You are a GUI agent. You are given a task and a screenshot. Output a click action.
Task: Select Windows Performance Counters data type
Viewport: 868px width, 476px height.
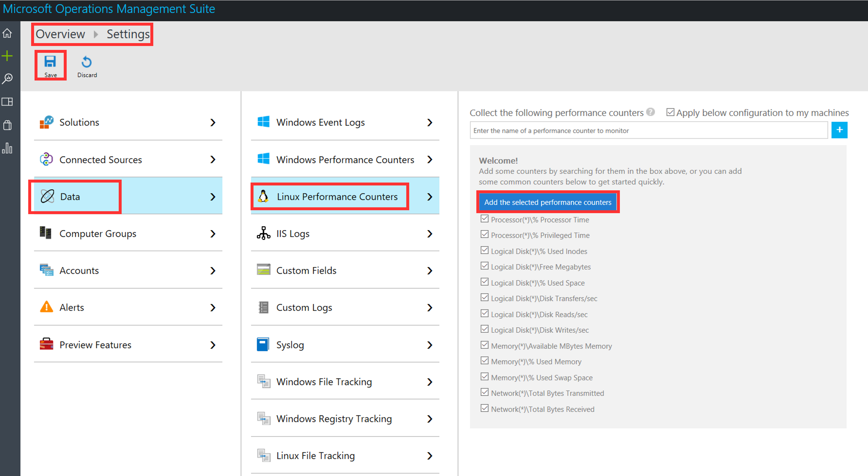345,159
